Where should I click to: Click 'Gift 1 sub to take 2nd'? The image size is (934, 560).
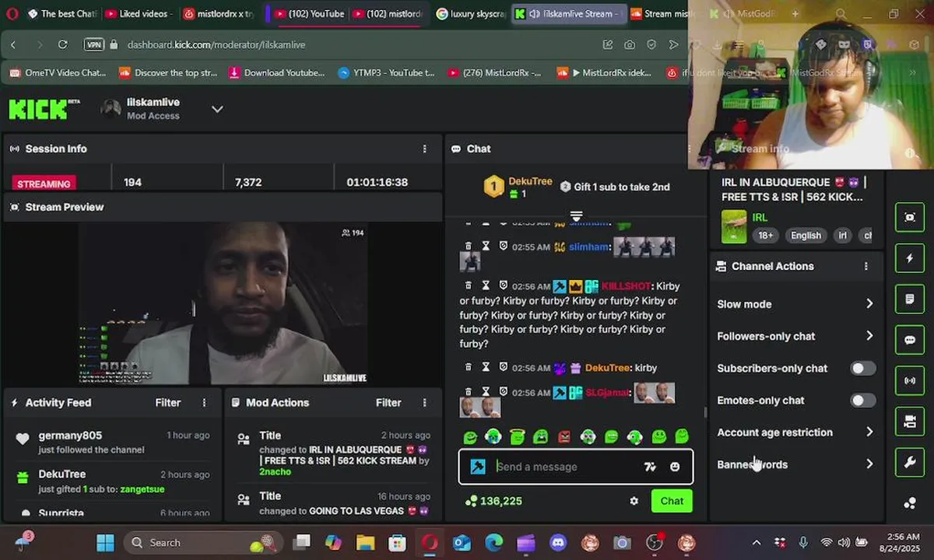[615, 187]
